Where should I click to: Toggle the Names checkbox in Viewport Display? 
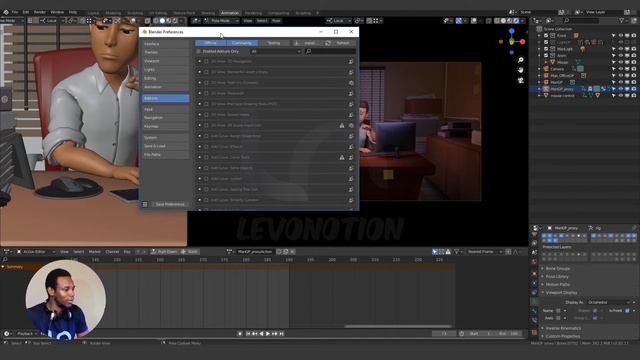tap(558, 311)
